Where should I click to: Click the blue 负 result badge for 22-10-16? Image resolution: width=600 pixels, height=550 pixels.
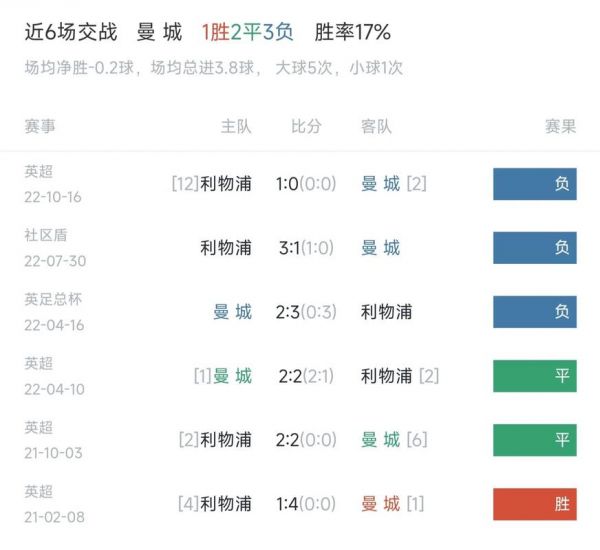(x=535, y=184)
